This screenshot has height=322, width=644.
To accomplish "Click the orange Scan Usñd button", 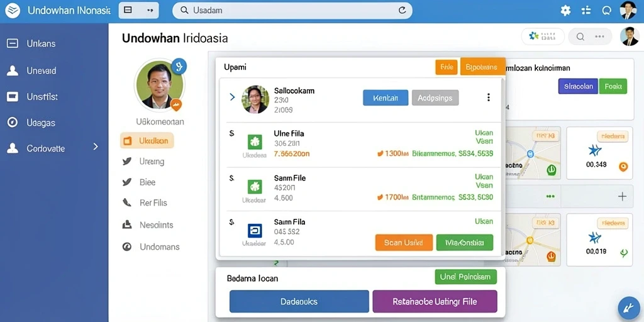I will coord(404,243).
